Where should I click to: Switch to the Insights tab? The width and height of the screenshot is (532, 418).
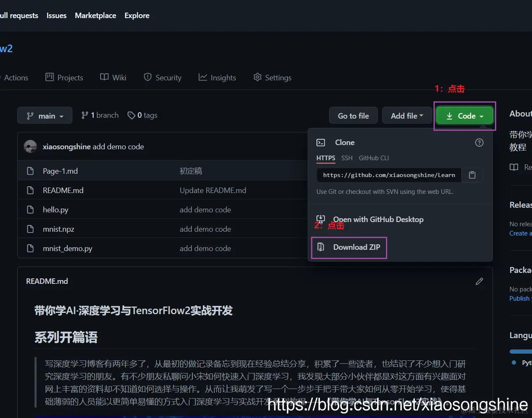[x=217, y=77]
